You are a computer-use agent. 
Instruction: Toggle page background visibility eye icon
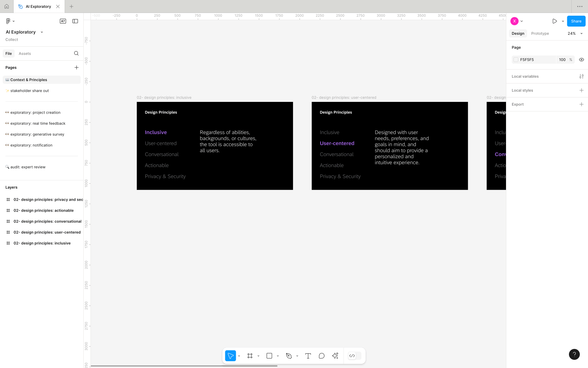tap(582, 60)
